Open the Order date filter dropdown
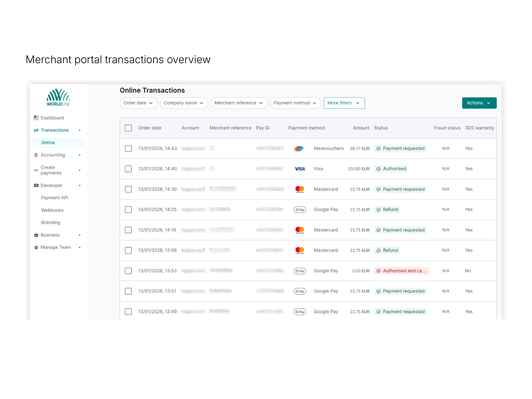This screenshot has height=399, width=532. (x=138, y=103)
